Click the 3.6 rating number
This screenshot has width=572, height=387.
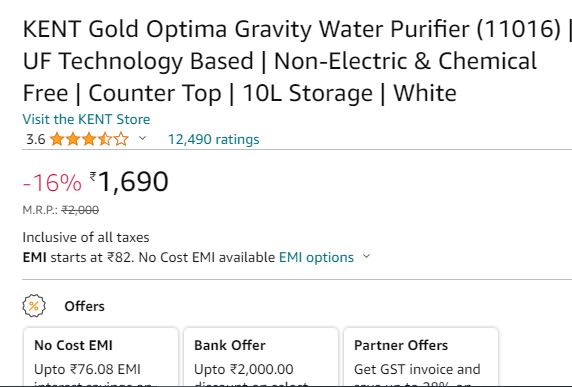[36, 139]
